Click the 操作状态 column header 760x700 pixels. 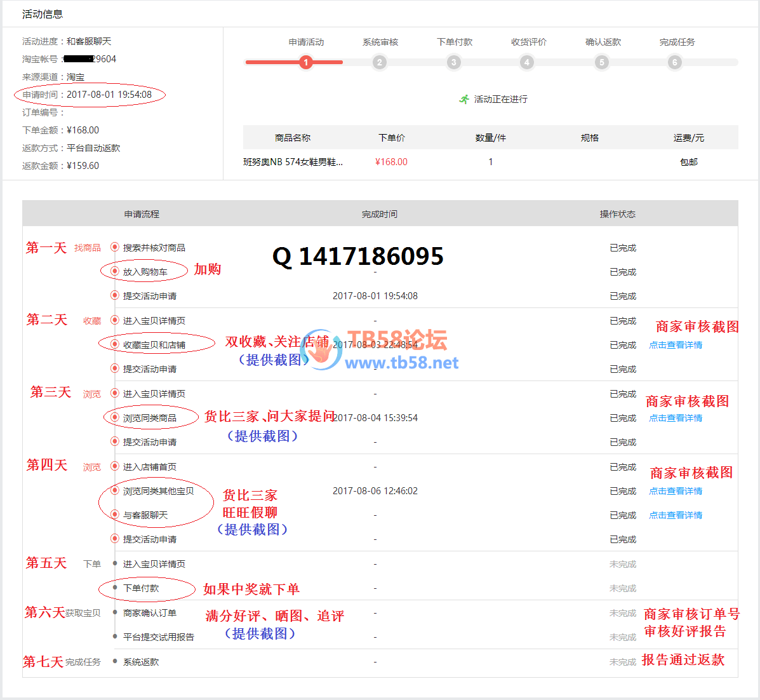tap(617, 214)
